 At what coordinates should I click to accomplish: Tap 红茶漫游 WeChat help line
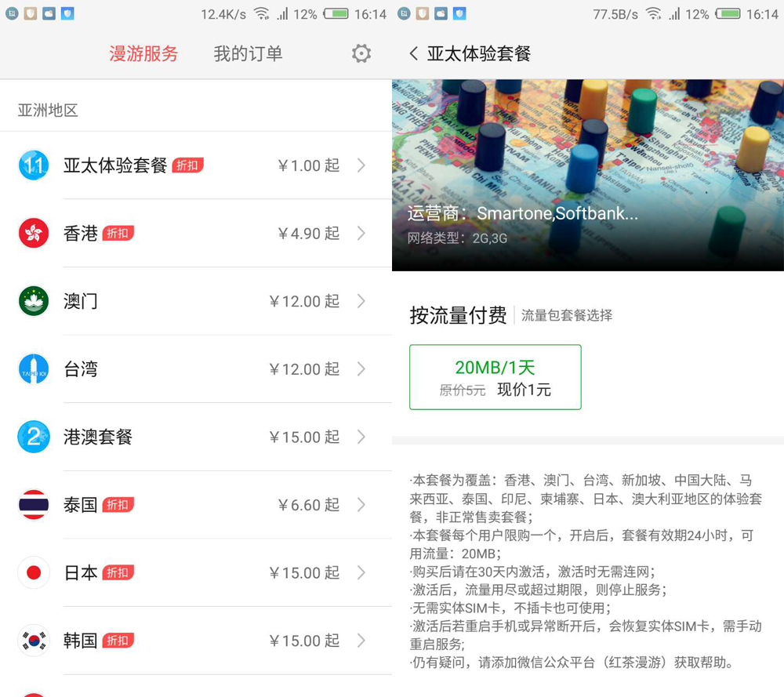(573, 663)
